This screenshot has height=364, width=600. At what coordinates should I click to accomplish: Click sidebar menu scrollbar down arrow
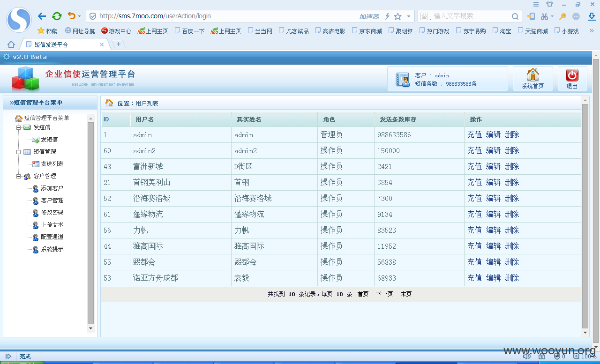pyautogui.click(x=91, y=328)
